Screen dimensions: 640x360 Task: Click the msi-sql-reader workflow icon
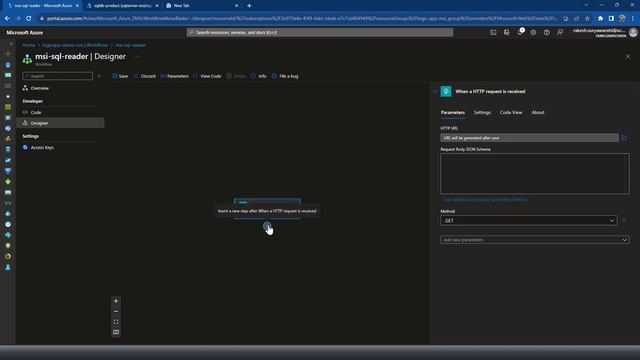pyautogui.click(x=27, y=59)
